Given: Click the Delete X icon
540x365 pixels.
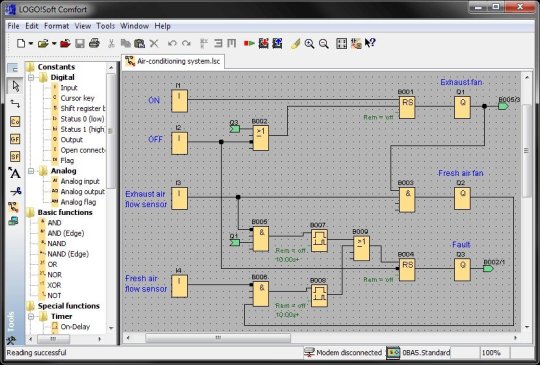Looking at the screenshot, I should [x=154, y=43].
